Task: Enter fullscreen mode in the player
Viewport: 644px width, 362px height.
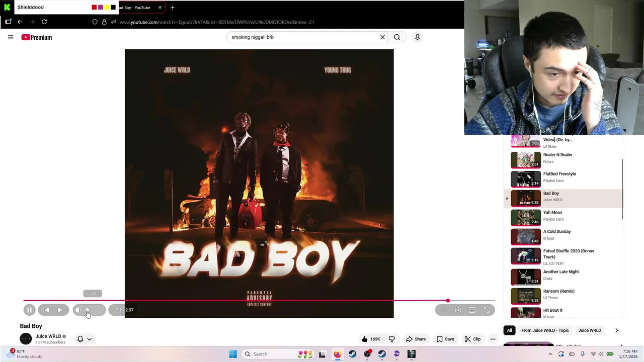Action: tap(487, 310)
